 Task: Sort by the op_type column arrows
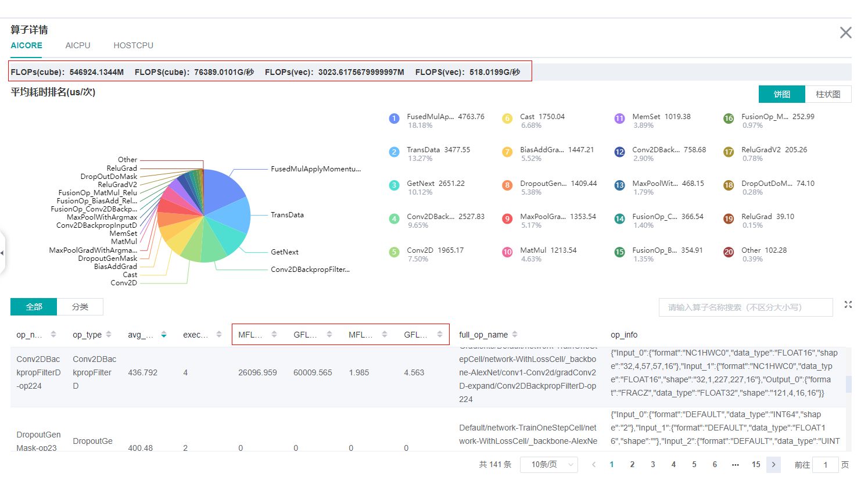108,334
